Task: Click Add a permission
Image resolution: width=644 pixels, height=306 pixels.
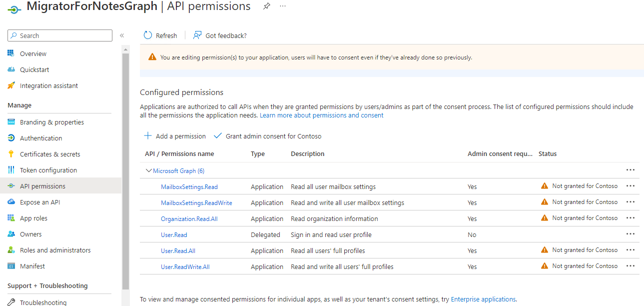Action: [x=174, y=135]
